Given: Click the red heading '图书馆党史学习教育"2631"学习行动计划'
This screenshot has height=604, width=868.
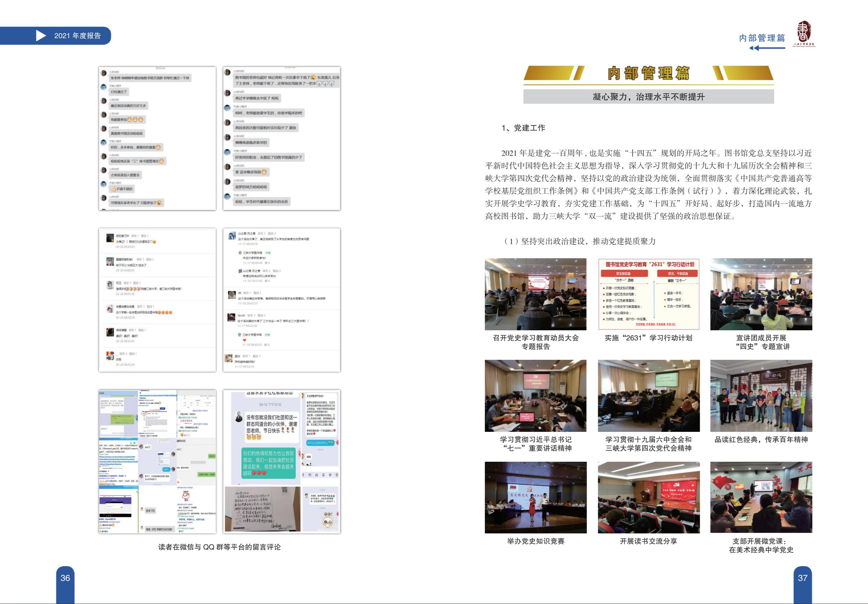Looking at the screenshot, I should pyautogui.click(x=650, y=264).
